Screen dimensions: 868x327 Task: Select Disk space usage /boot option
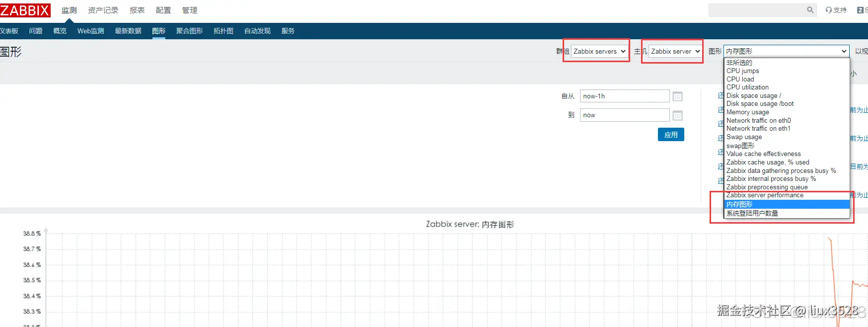787,104
